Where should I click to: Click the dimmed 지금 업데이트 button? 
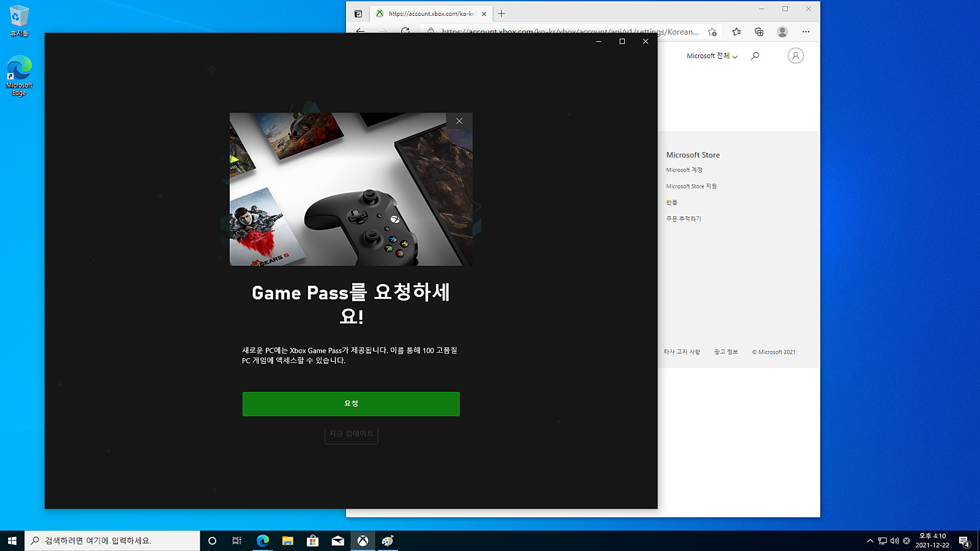pos(351,434)
